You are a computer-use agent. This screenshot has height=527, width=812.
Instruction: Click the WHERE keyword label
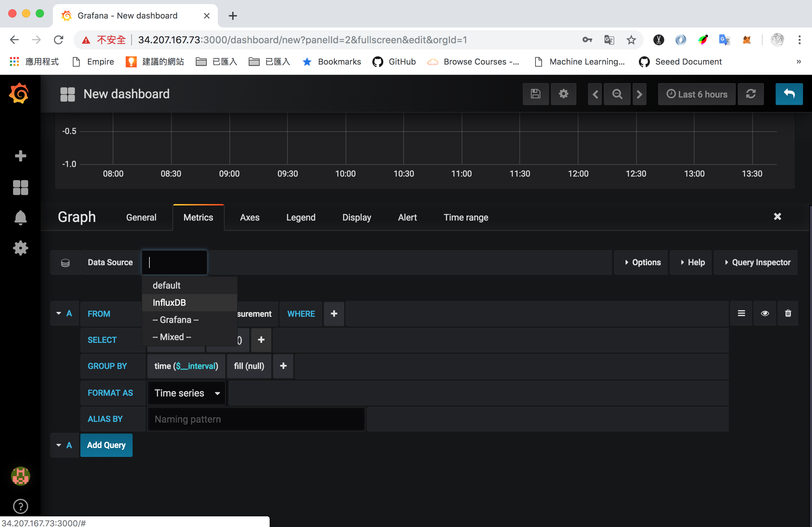point(301,313)
